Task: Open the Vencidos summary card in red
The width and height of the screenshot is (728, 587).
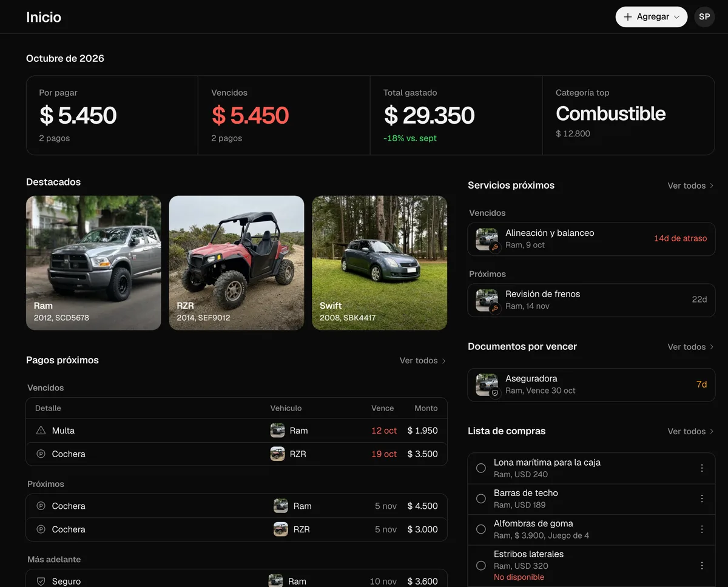Action: click(x=284, y=115)
